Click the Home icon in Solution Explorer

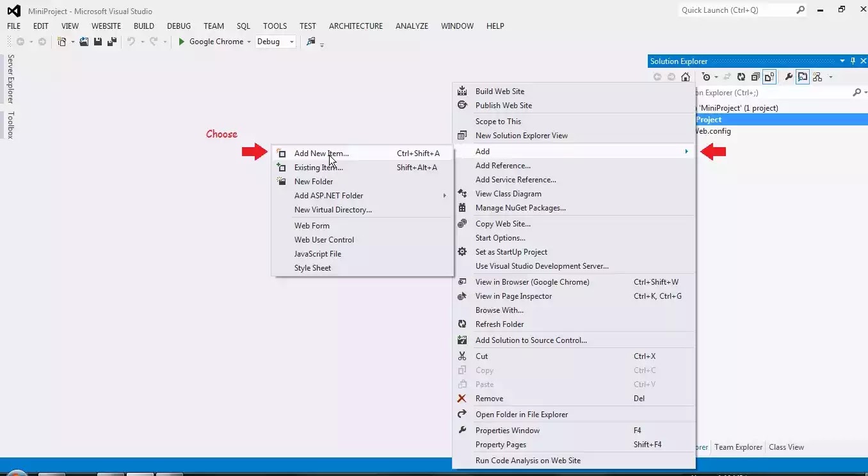coord(686,77)
